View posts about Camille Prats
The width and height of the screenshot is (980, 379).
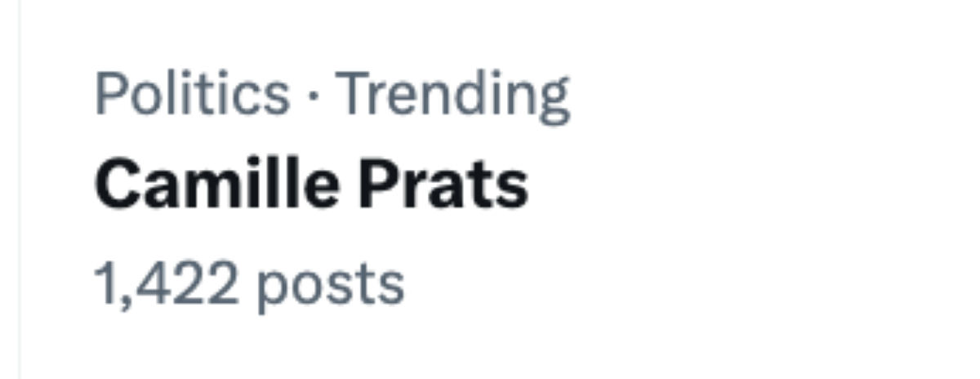point(249,284)
